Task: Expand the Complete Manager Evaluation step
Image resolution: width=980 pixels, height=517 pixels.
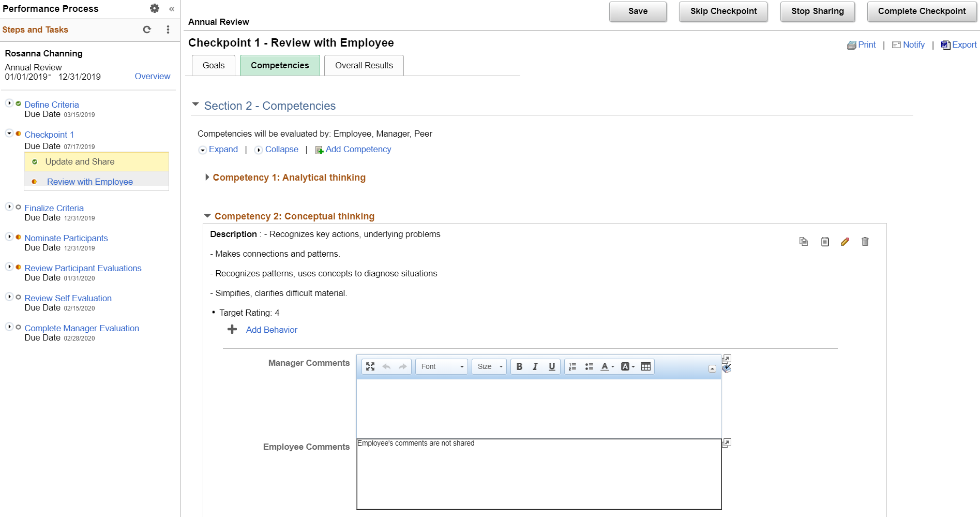Action: (x=9, y=327)
